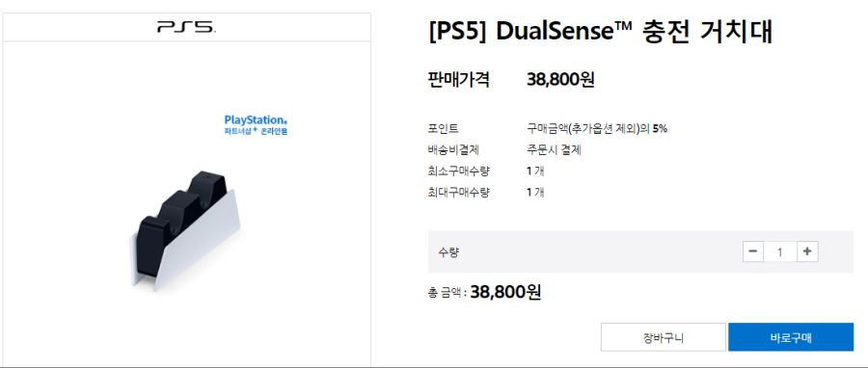Click the DualSense charging station product image
868x368 pixels.
(185, 230)
